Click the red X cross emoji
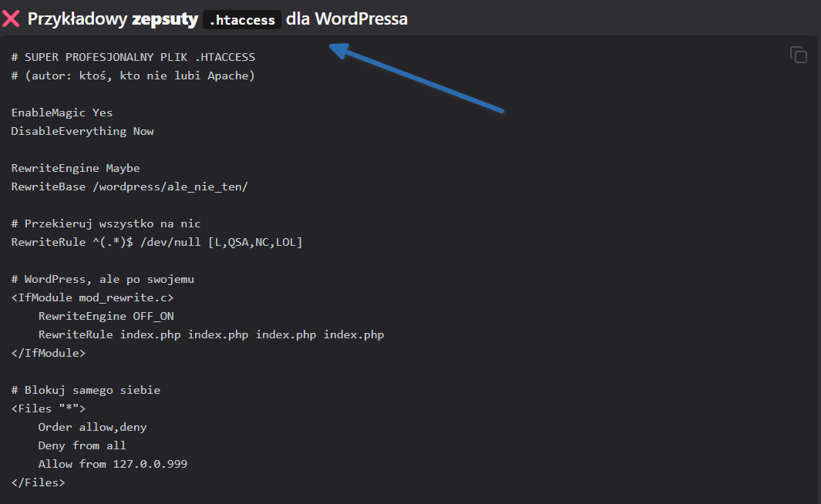821x504 pixels. click(x=12, y=19)
